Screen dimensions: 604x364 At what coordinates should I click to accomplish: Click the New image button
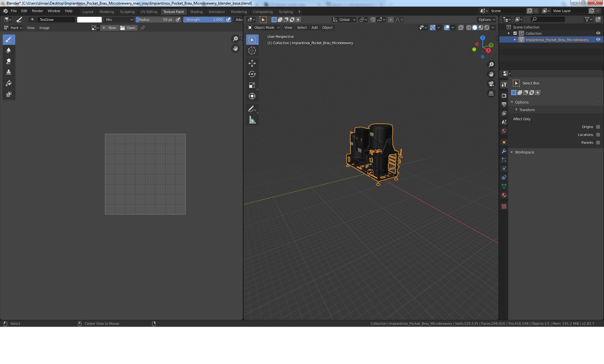[x=109, y=28]
